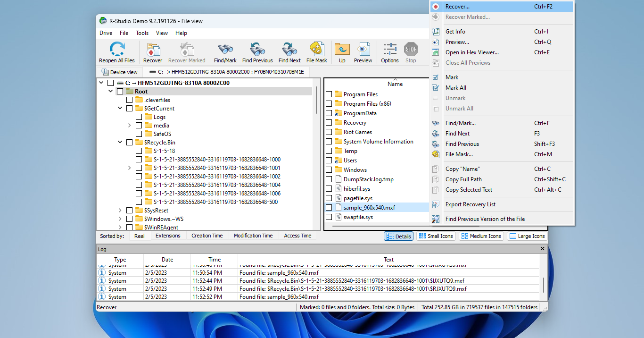The image size is (644, 338).
Task: Click the Find Next toolbar icon
Action: 289,49
